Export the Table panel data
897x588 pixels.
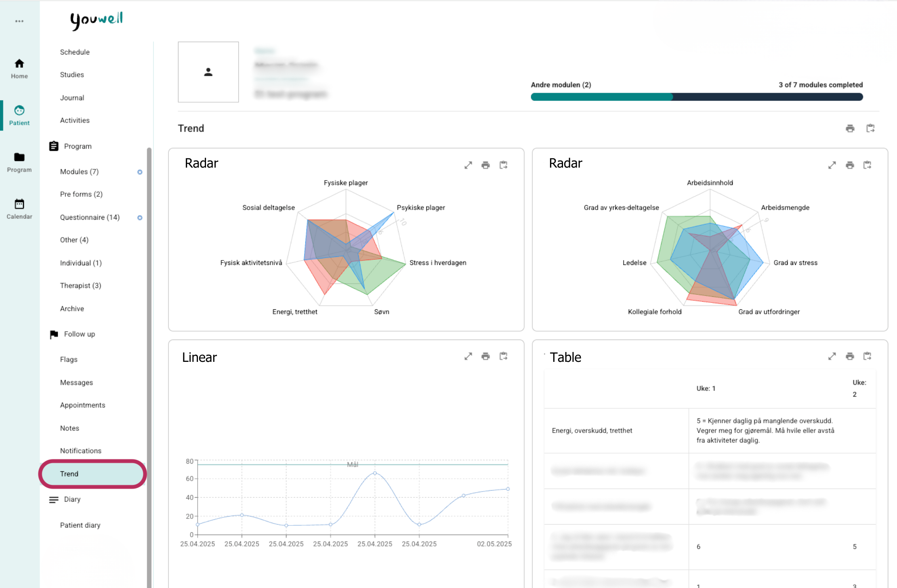tap(867, 356)
